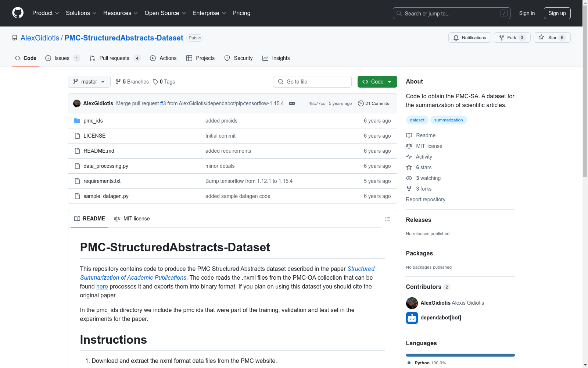Select the Code tab
This screenshot has height=368, width=588.
(x=26, y=58)
